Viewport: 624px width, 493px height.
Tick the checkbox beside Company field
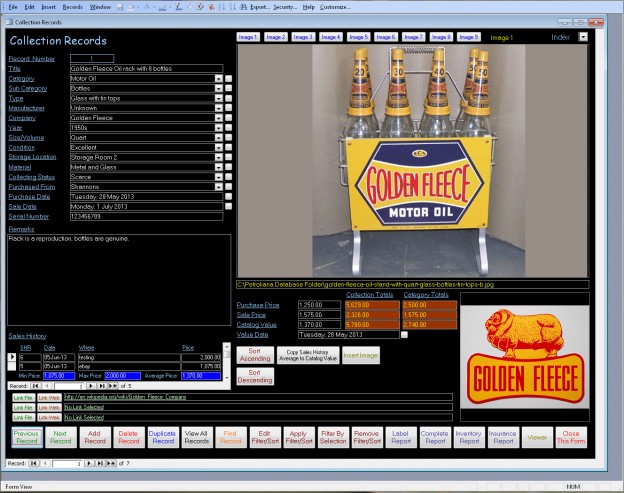coord(228,118)
